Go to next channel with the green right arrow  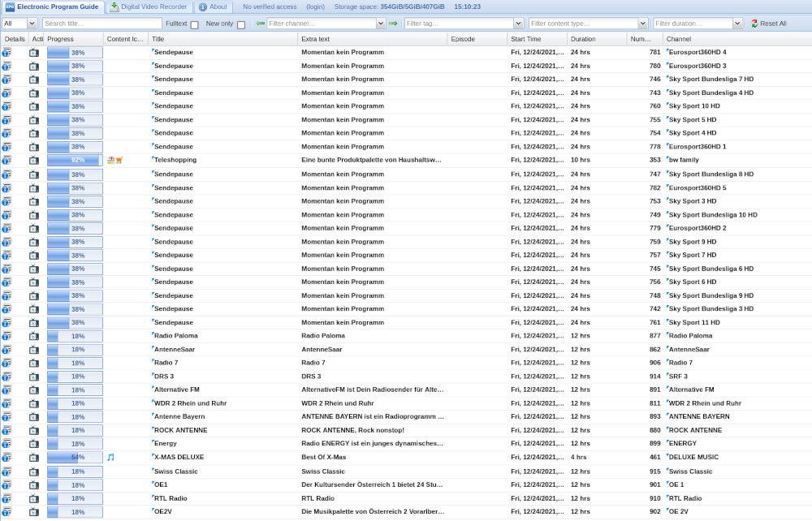(x=393, y=24)
